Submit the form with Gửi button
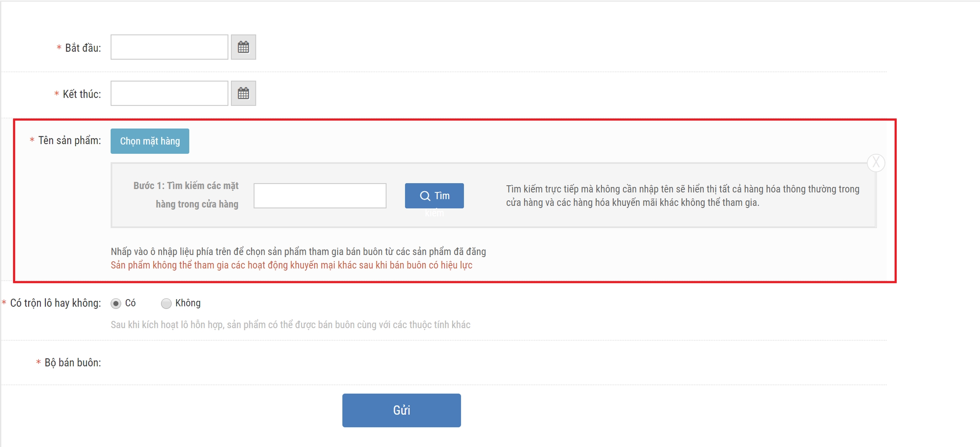The image size is (980, 447). pos(401,410)
